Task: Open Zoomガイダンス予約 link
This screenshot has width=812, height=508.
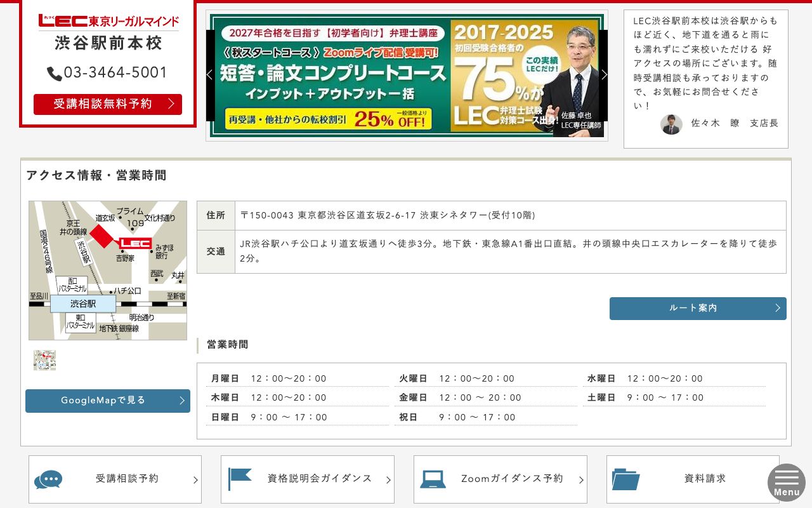Action: (x=501, y=479)
